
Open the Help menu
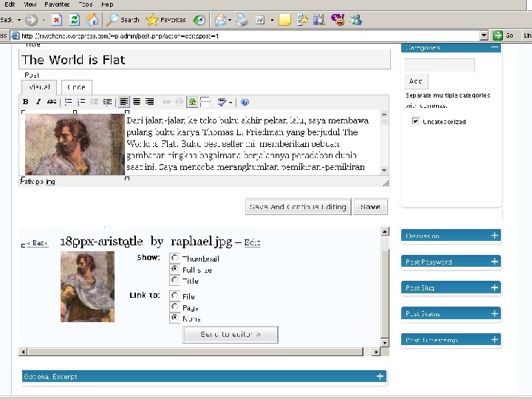point(107,4)
